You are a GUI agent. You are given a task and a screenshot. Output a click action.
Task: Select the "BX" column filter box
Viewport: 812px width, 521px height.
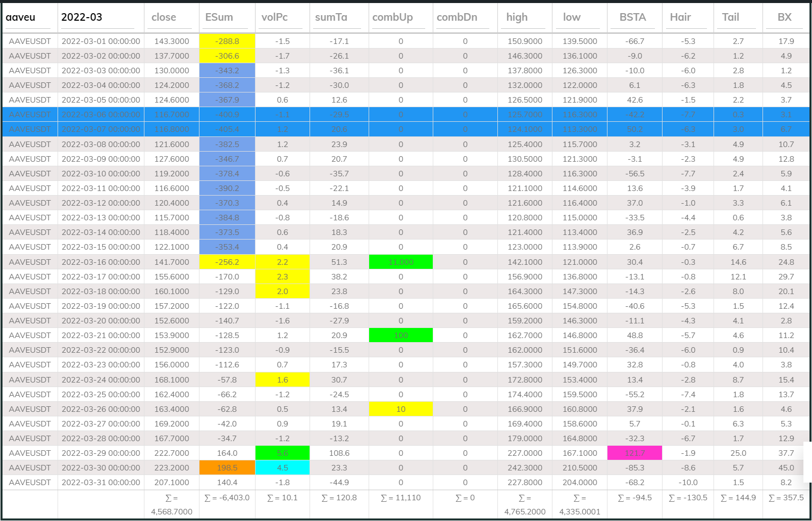785,18
